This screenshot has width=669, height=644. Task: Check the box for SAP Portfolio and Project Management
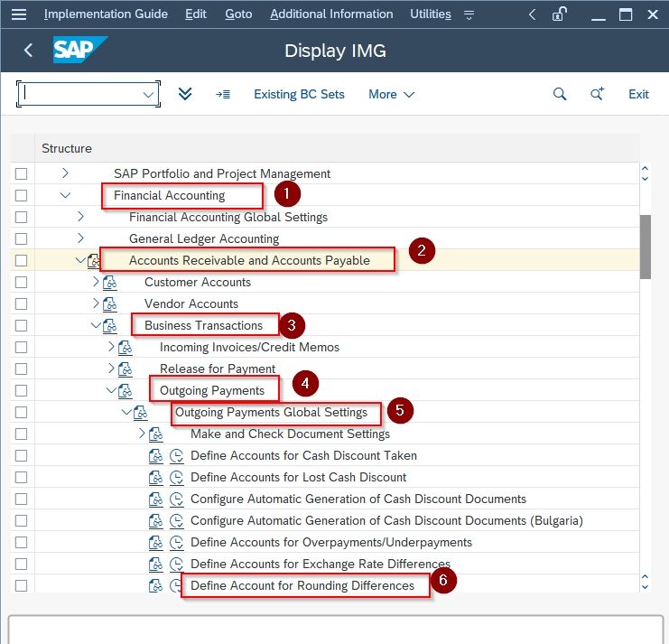(x=21, y=173)
